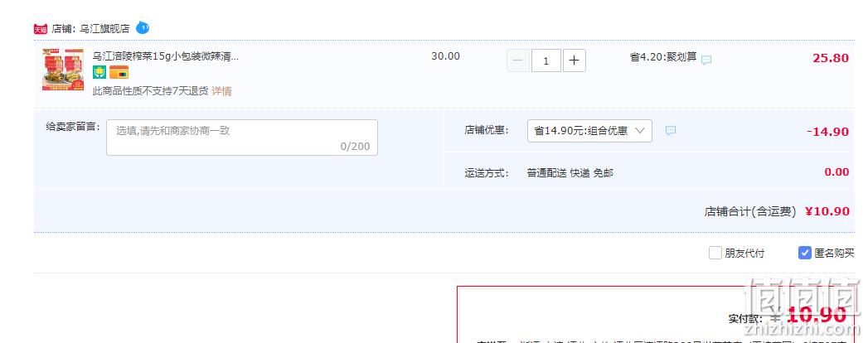
Task: Expand the 省14.90元:组合优惠 dropdown
Action: [589, 131]
